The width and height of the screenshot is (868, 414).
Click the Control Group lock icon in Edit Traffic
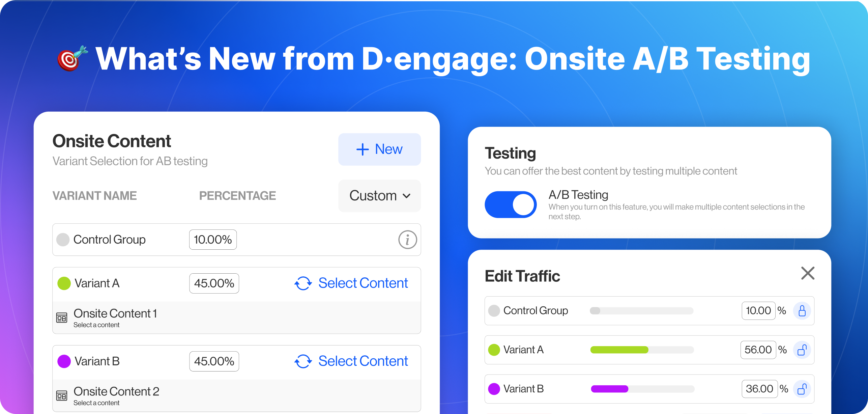coord(802,310)
